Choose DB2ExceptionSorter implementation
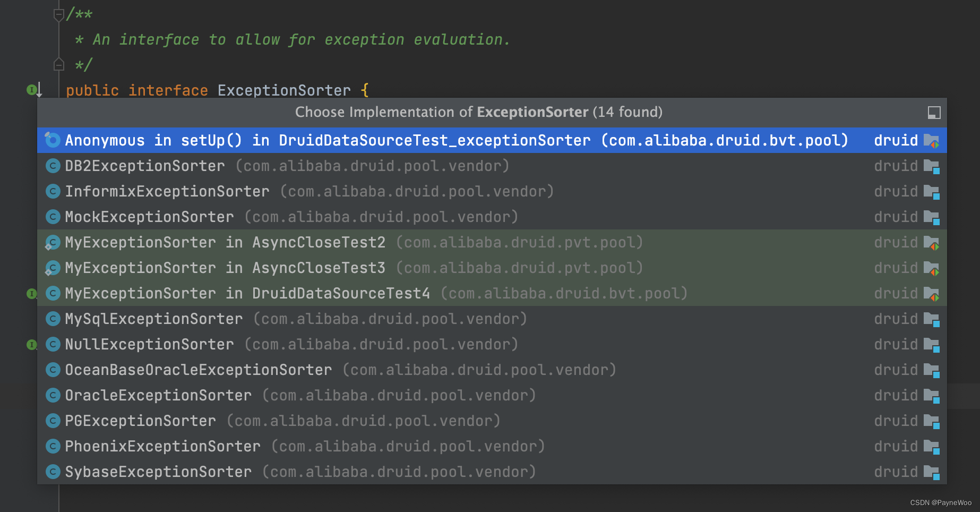The image size is (980, 512). pos(492,166)
